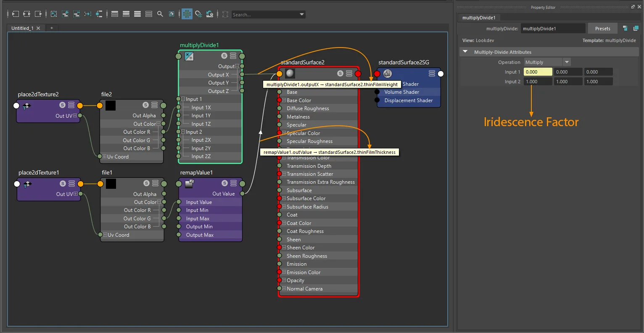Click the highlighted Input 1 first field
The width and height of the screenshot is (644, 333).
pos(538,72)
